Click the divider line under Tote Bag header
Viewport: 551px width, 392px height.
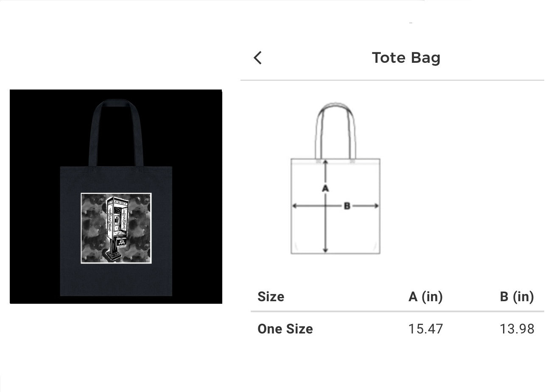tap(392, 80)
